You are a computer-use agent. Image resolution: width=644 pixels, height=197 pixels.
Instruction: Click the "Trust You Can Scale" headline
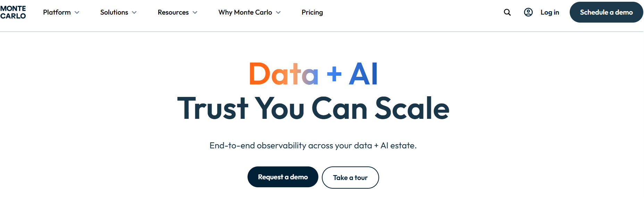pyautogui.click(x=313, y=108)
